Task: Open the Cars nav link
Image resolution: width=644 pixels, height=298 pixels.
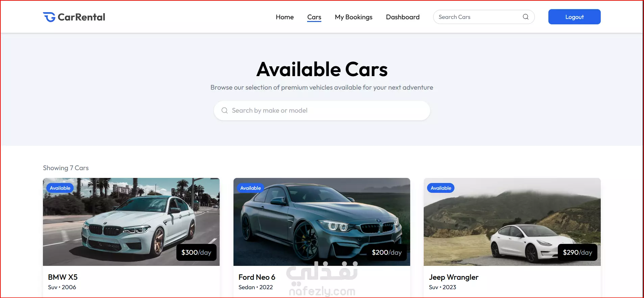Action: pos(314,17)
